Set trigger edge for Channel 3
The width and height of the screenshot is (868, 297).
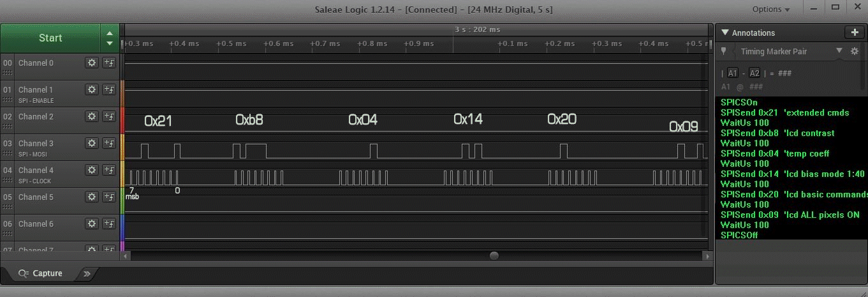click(108, 143)
